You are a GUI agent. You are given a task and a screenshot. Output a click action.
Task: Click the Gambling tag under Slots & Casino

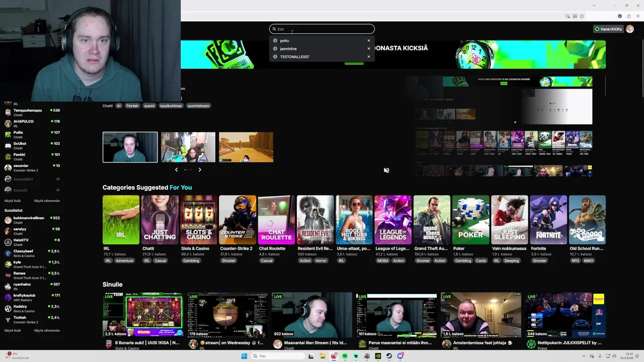(191, 261)
